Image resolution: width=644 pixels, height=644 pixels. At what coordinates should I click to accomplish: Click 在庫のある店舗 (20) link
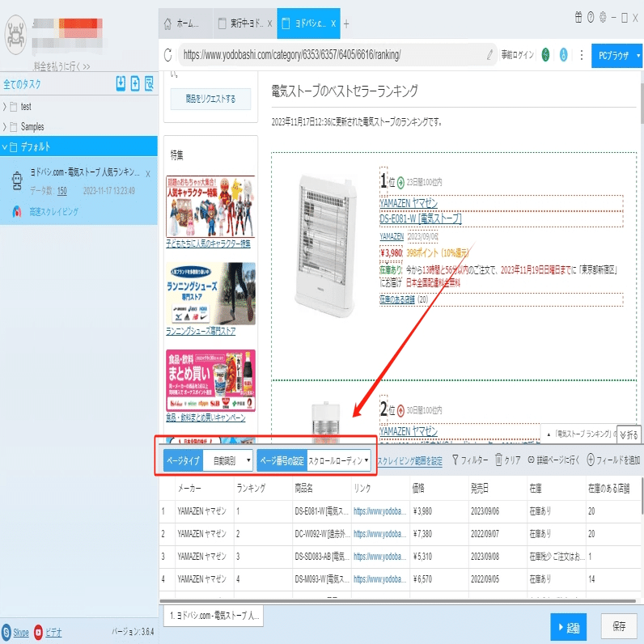pos(404,299)
